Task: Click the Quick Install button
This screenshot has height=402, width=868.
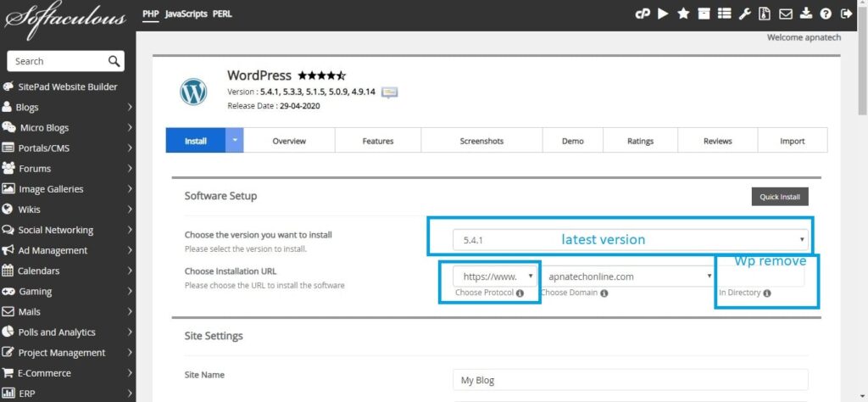Action: tap(780, 197)
